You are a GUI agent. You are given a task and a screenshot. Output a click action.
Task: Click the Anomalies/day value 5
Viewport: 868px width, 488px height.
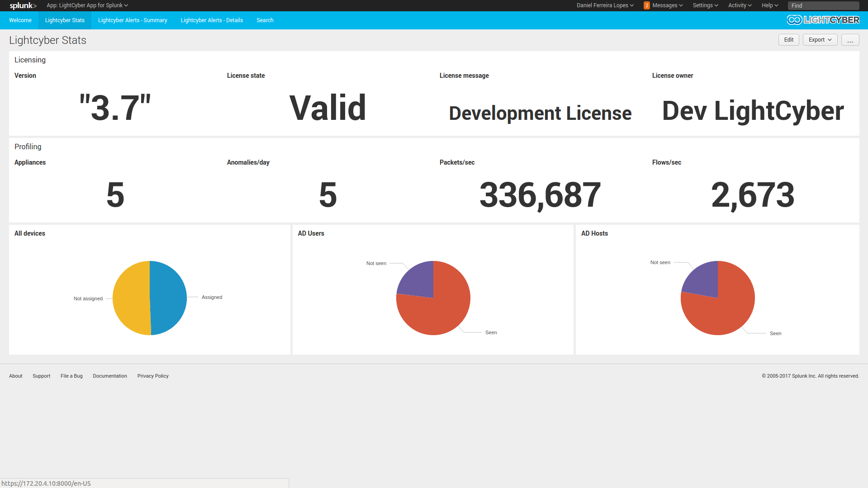(328, 195)
